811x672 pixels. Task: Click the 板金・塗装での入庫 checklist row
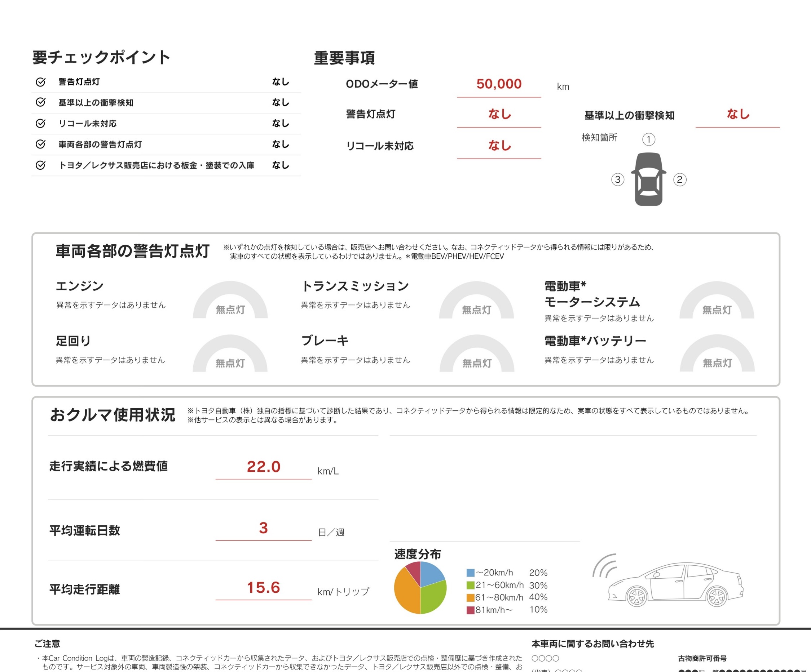[156, 165]
